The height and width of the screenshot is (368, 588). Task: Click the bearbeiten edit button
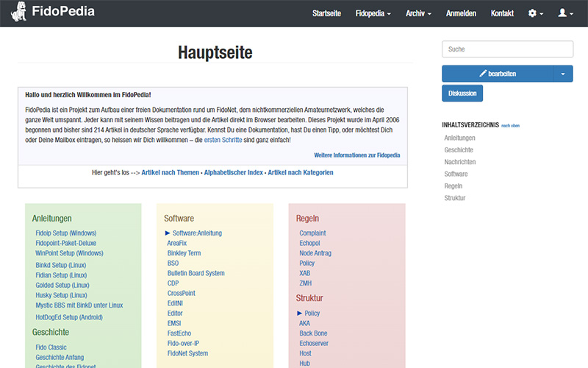pos(498,74)
